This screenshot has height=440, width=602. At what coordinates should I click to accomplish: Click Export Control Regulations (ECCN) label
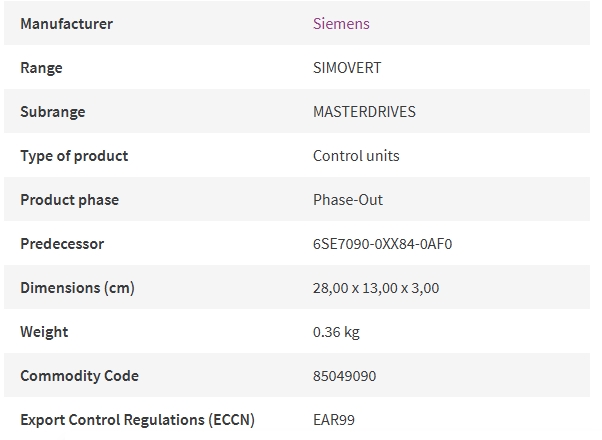[x=137, y=420]
